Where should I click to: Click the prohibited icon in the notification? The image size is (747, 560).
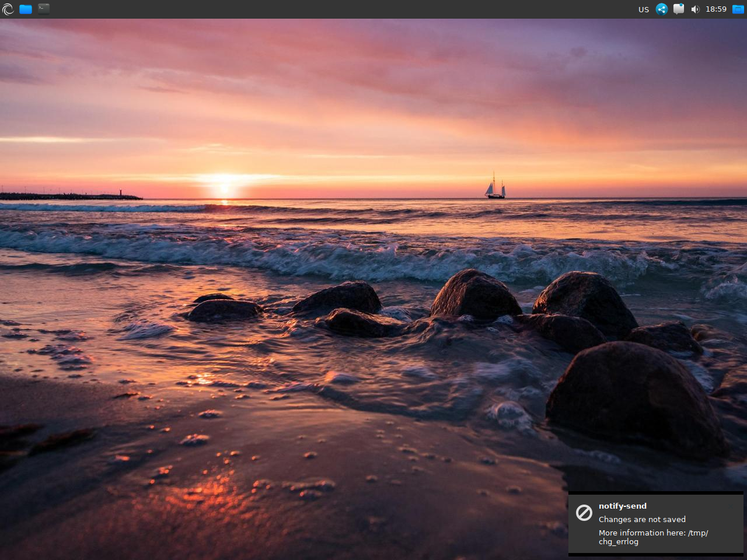coord(584,513)
